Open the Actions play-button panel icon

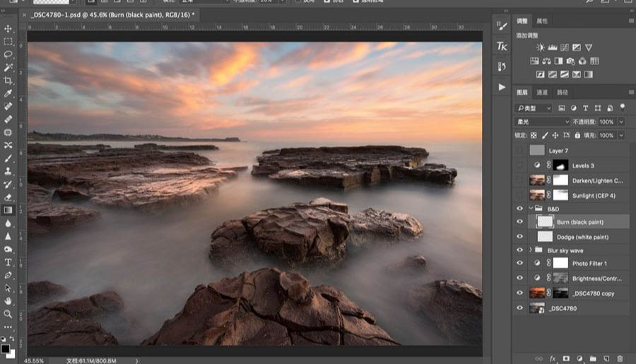tap(502, 87)
